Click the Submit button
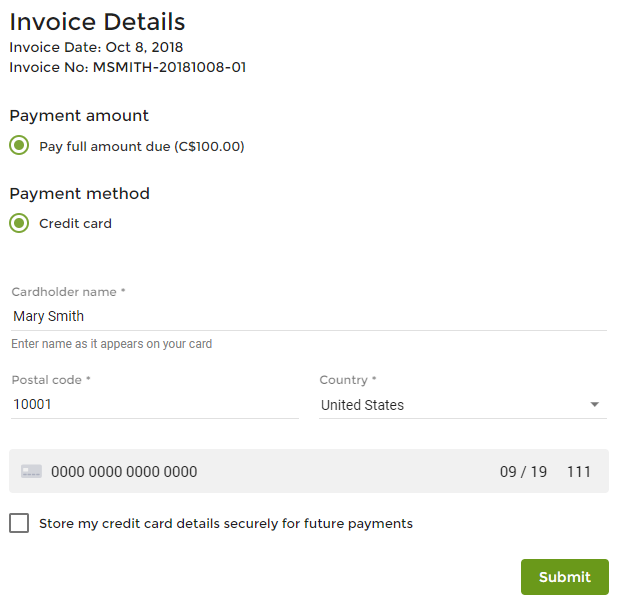Image resolution: width=618 pixels, height=608 pixels. click(565, 577)
